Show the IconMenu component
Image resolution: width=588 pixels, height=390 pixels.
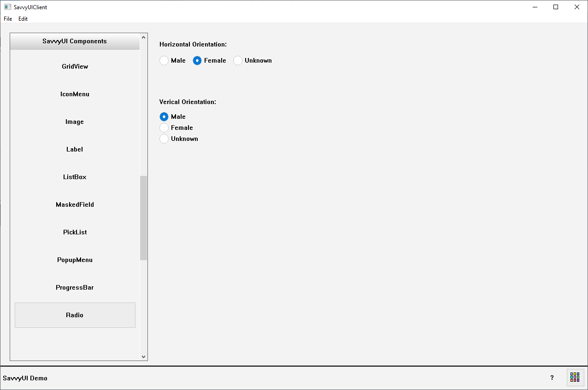(x=75, y=94)
